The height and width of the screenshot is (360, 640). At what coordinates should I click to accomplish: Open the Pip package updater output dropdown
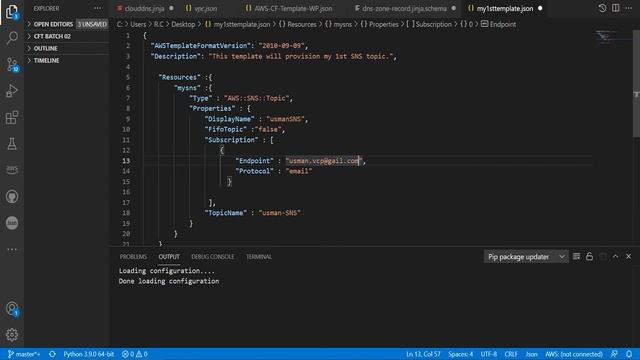(526, 257)
